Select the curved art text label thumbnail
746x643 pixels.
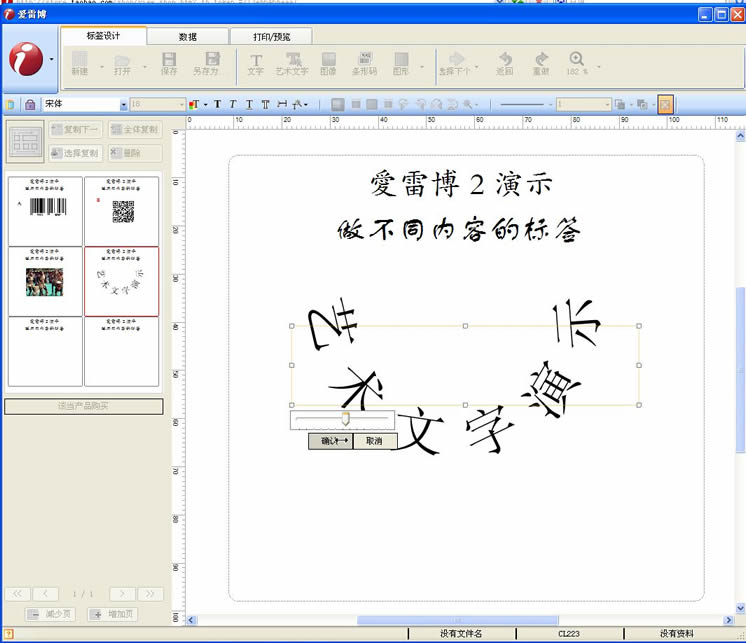coord(121,281)
